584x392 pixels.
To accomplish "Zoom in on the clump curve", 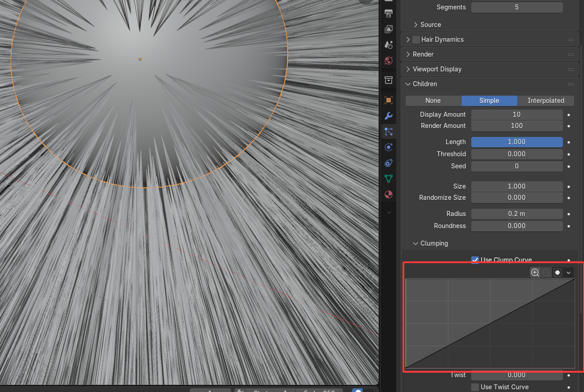I will click(535, 273).
